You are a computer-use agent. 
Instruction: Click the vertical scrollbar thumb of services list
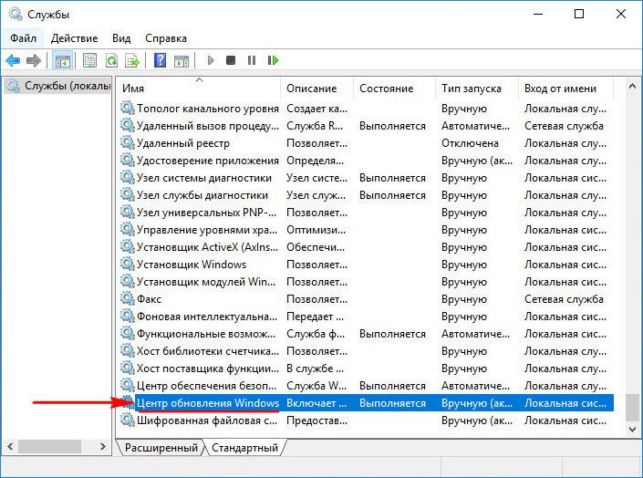[x=632, y=407]
